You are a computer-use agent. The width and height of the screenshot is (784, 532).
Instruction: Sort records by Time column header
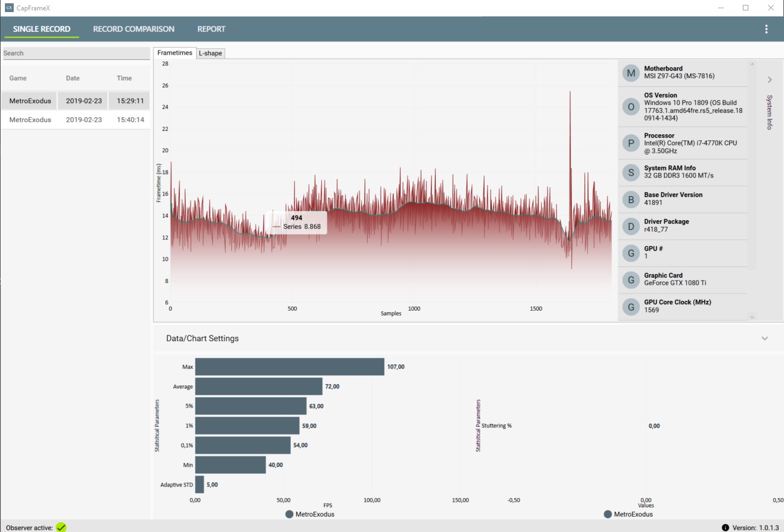tap(124, 78)
